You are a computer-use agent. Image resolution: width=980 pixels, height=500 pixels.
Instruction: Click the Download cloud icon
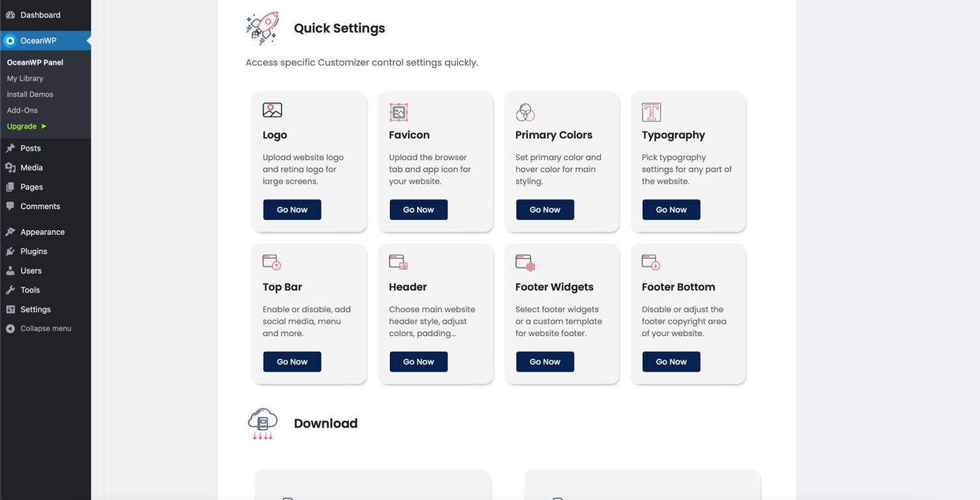tap(262, 422)
